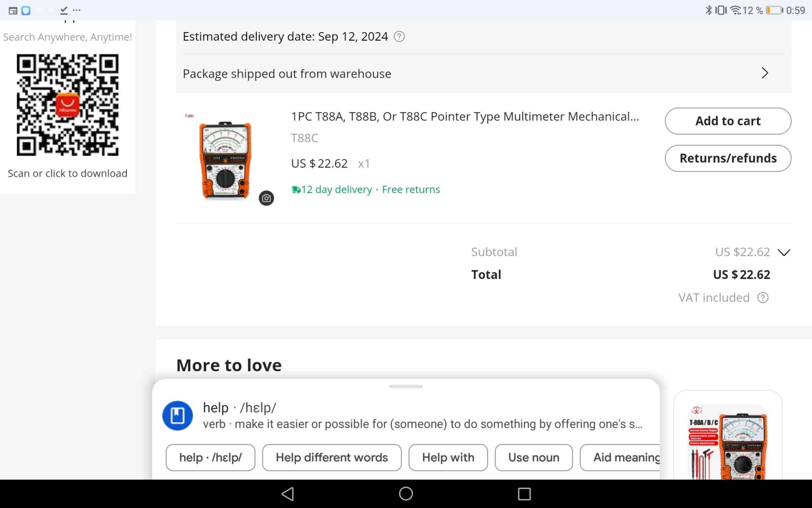Select the Help with suggestion chip

pos(448,458)
